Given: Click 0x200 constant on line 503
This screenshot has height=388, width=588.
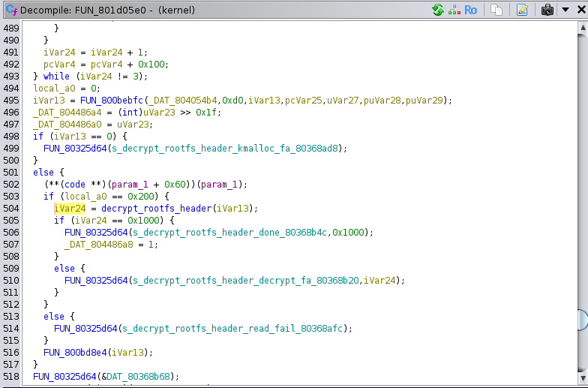Looking at the screenshot, I should pyautogui.click(x=141, y=197).
